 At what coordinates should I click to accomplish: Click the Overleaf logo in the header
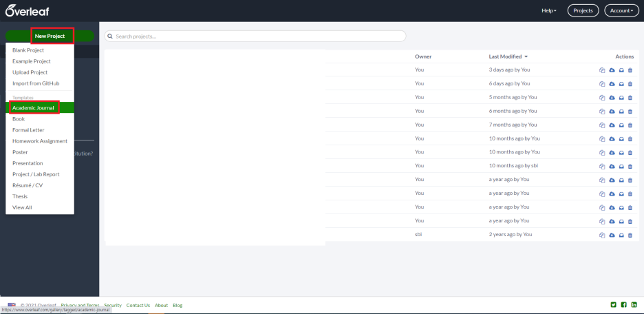click(27, 10)
